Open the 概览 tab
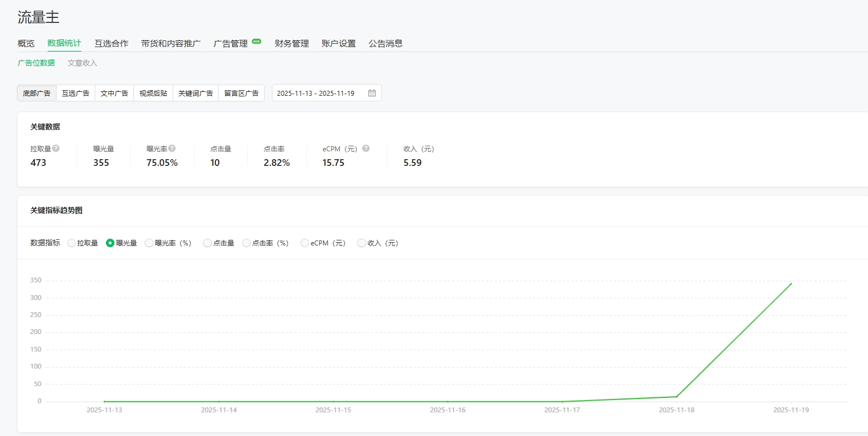 26,43
